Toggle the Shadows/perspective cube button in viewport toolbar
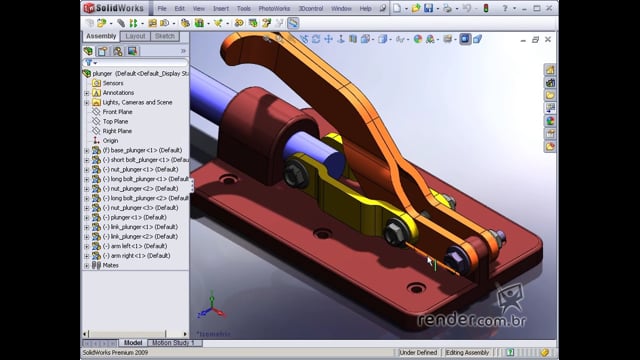The height and width of the screenshot is (360, 640). 478,39
